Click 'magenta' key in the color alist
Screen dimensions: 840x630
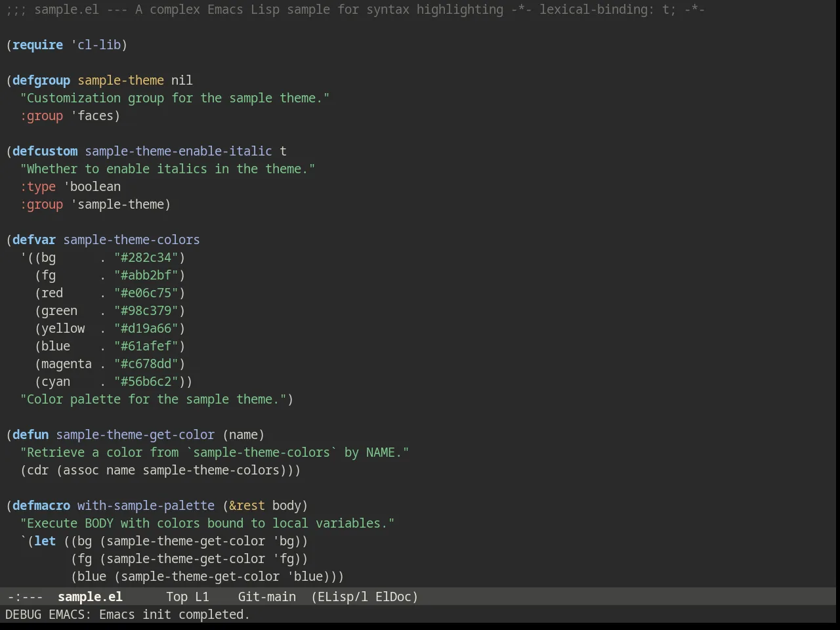pos(67,364)
